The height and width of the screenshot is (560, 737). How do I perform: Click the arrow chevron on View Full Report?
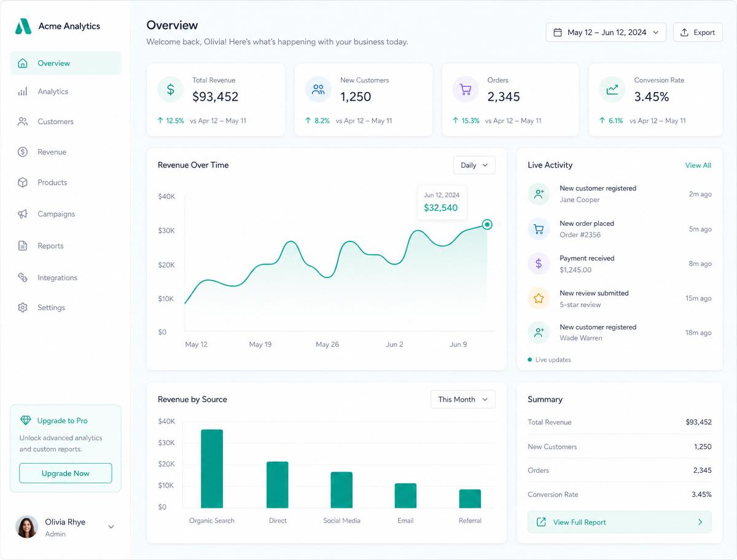pyautogui.click(x=700, y=522)
